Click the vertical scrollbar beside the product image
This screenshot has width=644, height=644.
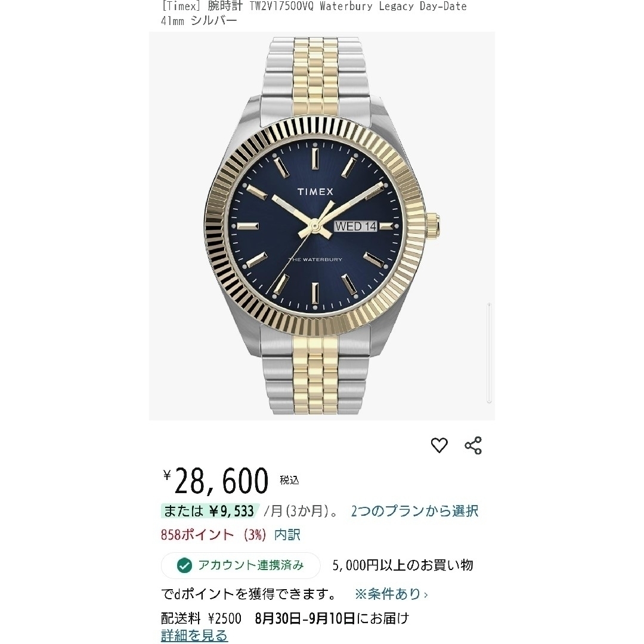(489, 352)
